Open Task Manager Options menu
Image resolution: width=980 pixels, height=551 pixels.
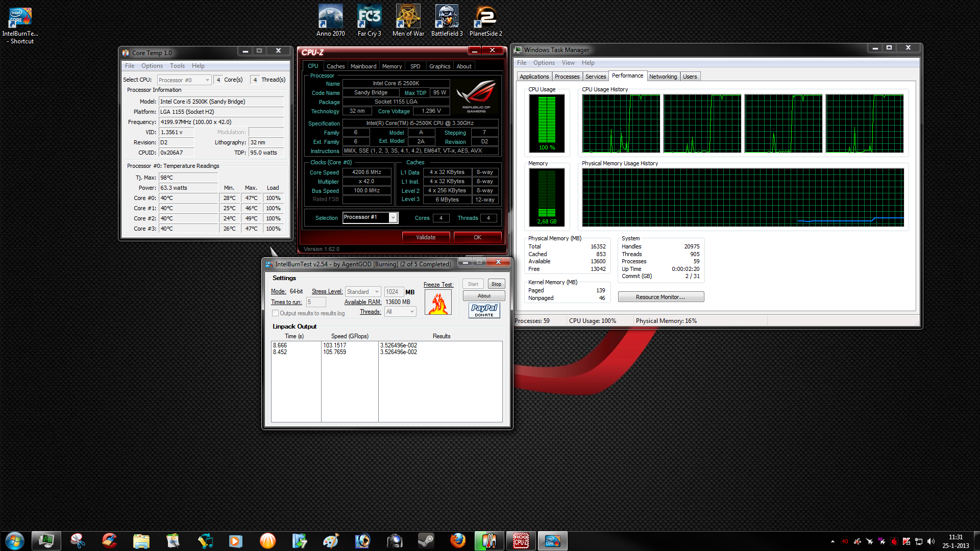(x=544, y=63)
